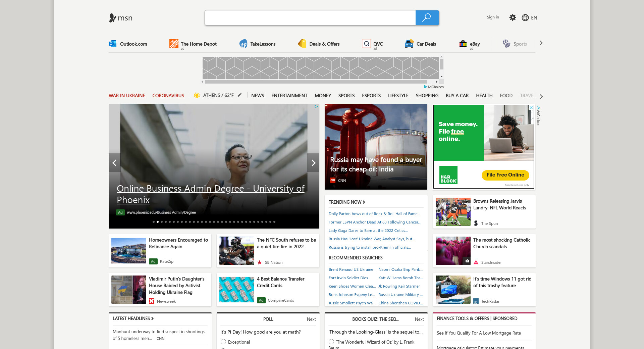644x349 pixels.
Task: Show more navigation categories with the arrow
Action: [x=541, y=97]
